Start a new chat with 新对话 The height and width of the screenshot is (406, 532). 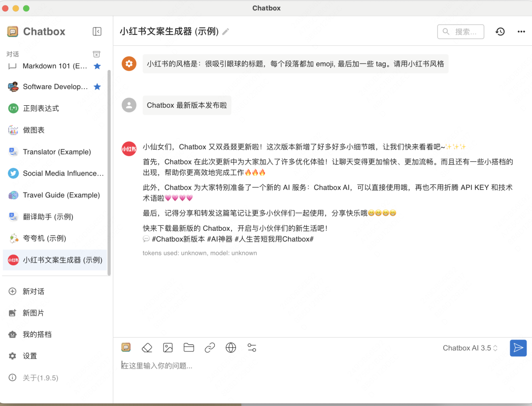pyautogui.click(x=55, y=291)
